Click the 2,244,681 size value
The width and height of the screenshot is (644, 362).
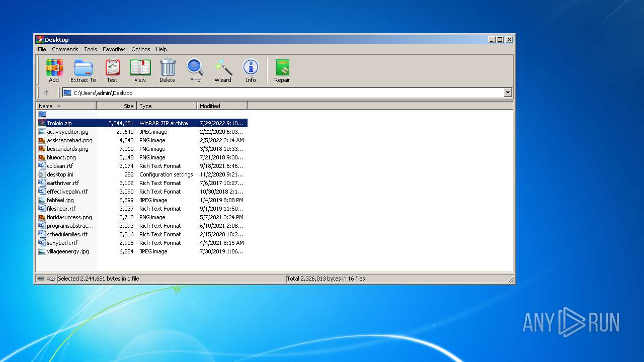(121, 123)
